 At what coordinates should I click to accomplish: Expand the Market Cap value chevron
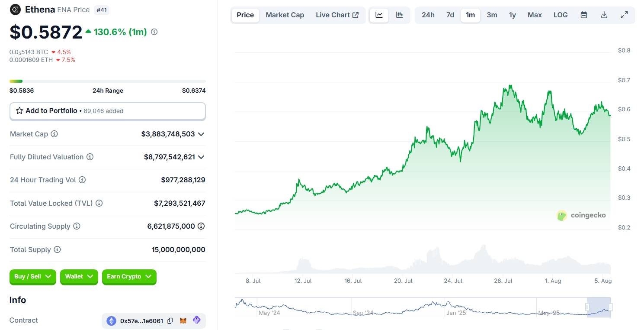click(x=201, y=134)
